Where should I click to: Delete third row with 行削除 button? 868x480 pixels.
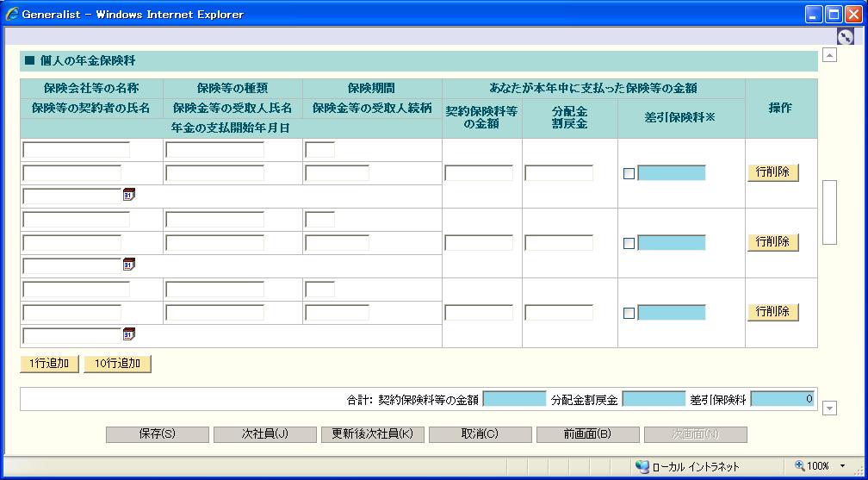pos(772,312)
